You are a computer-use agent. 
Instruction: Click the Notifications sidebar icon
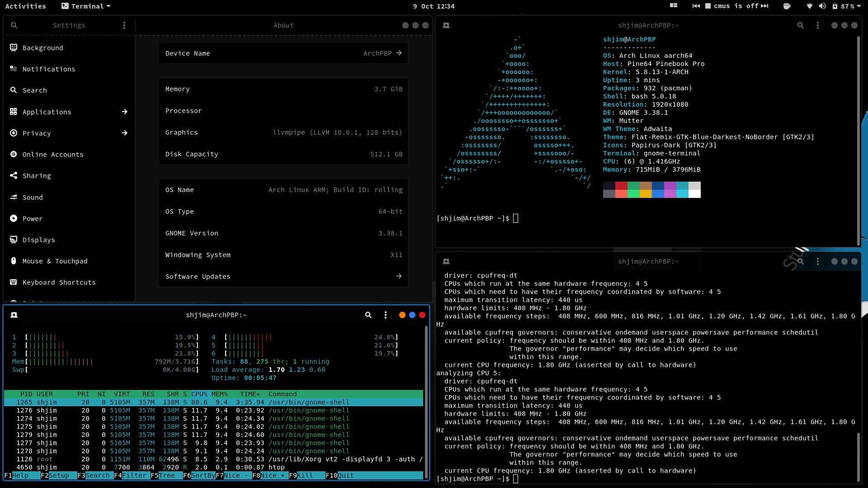point(14,69)
